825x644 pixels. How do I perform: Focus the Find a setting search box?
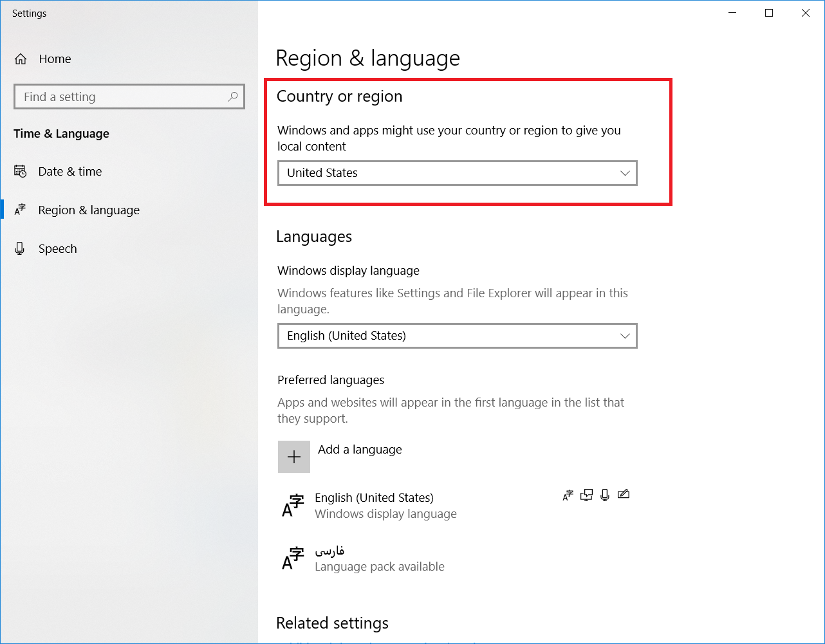tap(129, 97)
